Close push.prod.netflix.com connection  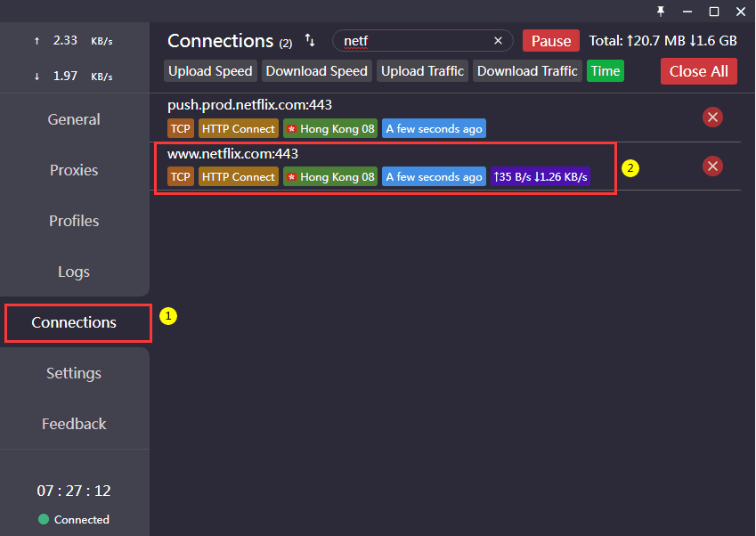click(712, 118)
